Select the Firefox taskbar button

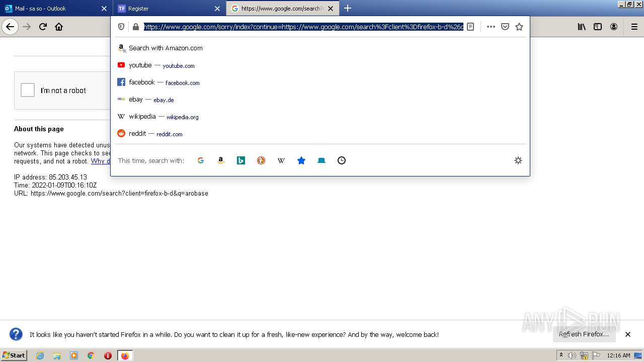(x=125, y=355)
